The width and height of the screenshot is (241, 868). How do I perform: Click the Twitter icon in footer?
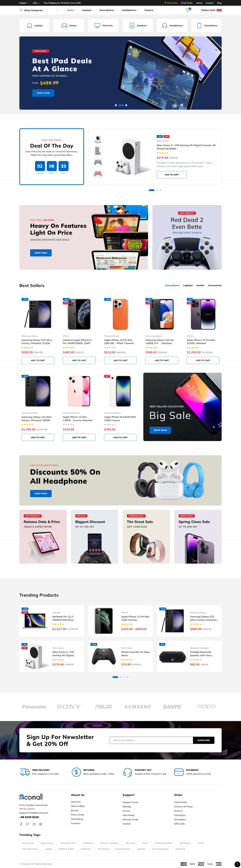[x=28, y=824]
